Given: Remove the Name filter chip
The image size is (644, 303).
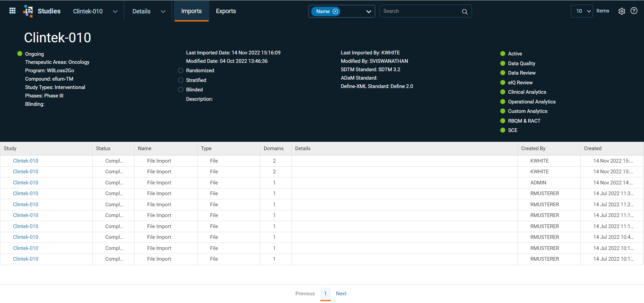Looking at the screenshot, I should (335, 11).
